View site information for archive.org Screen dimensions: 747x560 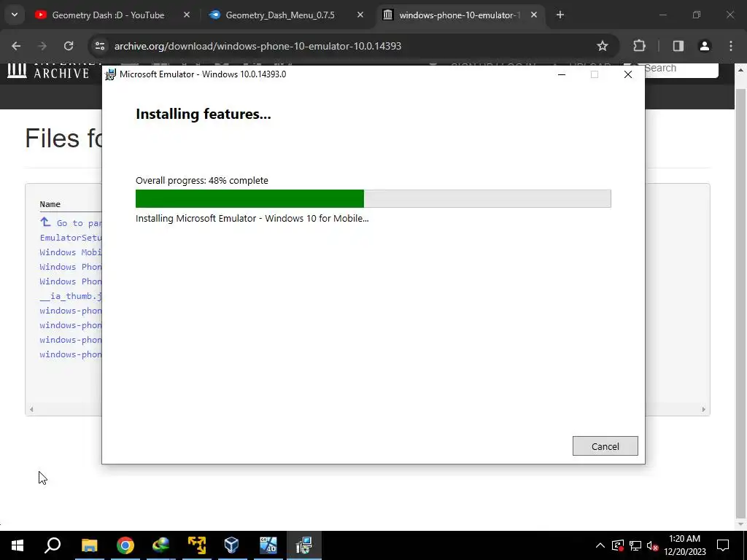coord(100,46)
